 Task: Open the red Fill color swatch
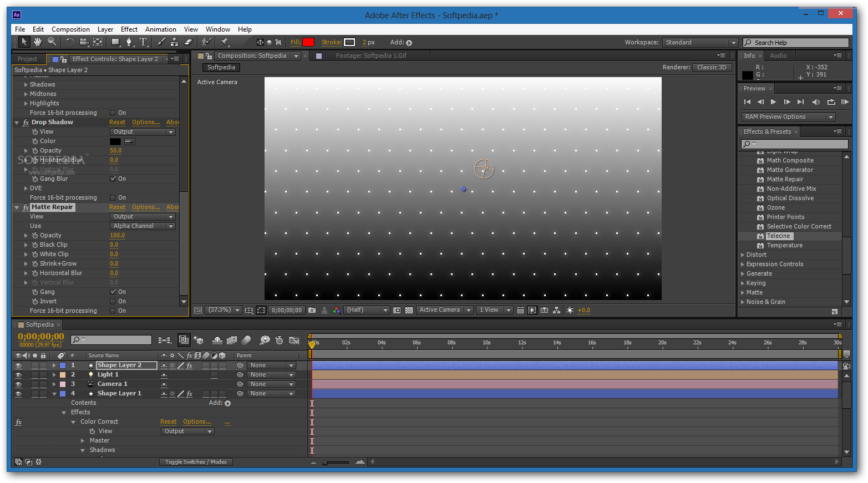(308, 43)
